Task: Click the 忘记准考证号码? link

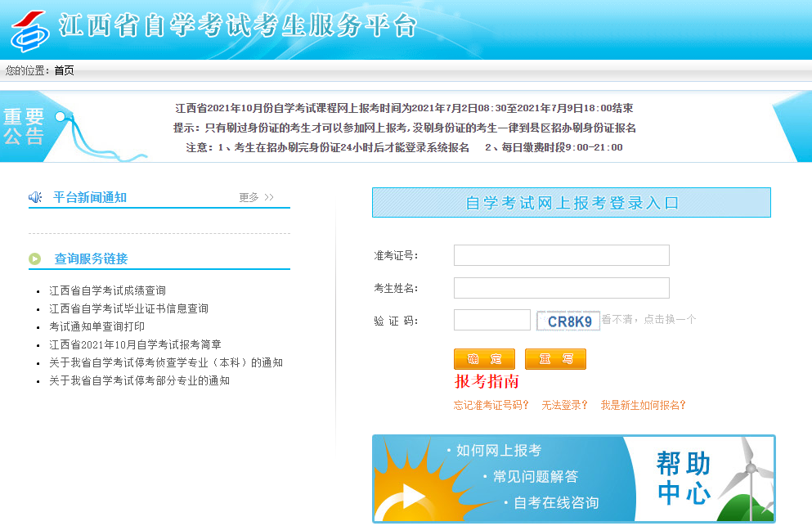Action: (491, 405)
